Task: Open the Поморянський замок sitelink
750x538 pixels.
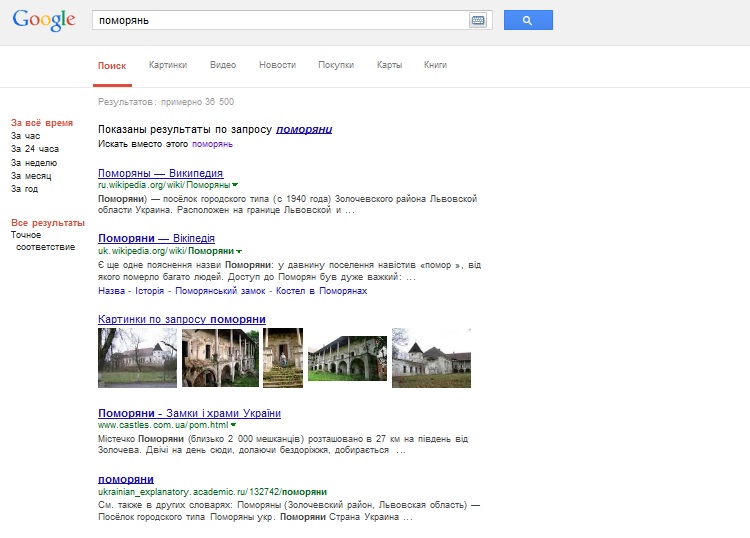Action: pos(220,291)
